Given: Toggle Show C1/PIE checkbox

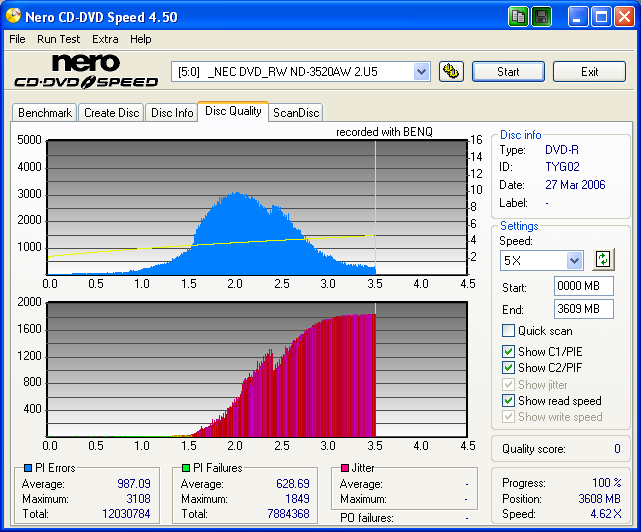Looking at the screenshot, I should 508,351.
